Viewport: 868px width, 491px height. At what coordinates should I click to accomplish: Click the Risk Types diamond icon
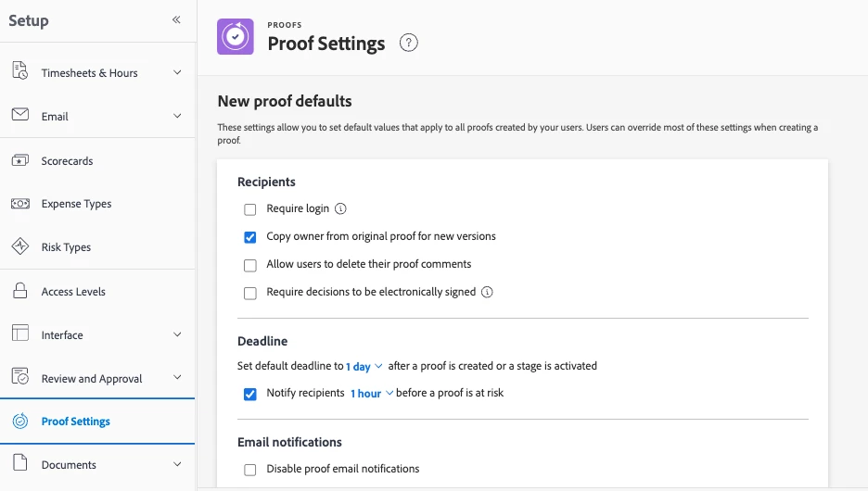pos(20,247)
